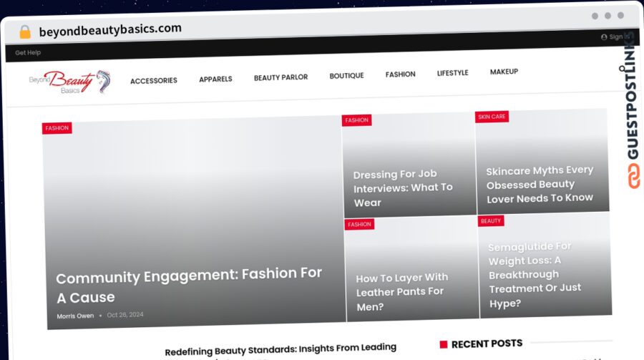Image resolution: width=644 pixels, height=360 pixels.
Task: Open How To Layer With Leather Pants
Action: pos(401,292)
